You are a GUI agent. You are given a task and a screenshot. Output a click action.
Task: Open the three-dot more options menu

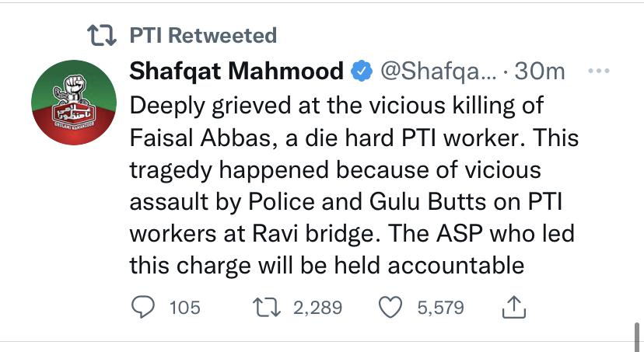(x=598, y=71)
